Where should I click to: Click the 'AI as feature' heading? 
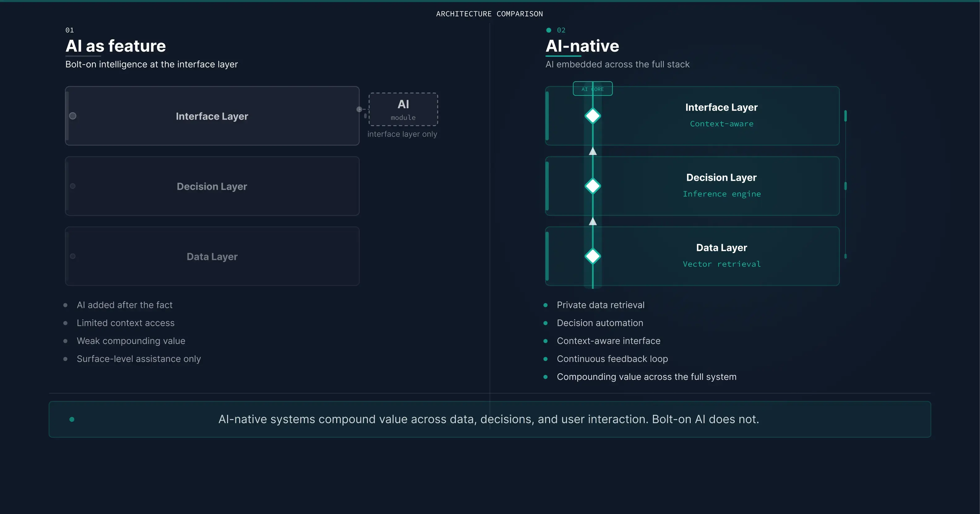116,46
